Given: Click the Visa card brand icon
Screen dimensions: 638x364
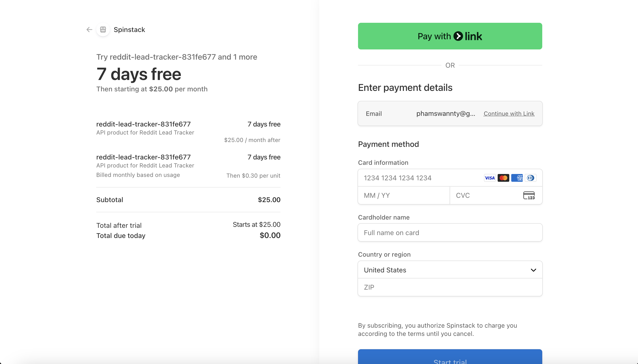Looking at the screenshot, I should click(x=489, y=178).
